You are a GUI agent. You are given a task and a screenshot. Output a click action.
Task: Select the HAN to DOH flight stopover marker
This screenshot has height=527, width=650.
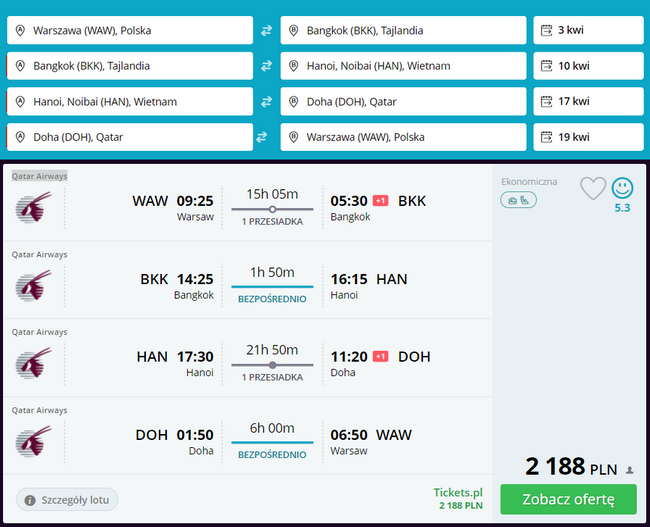tap(272, 365)
